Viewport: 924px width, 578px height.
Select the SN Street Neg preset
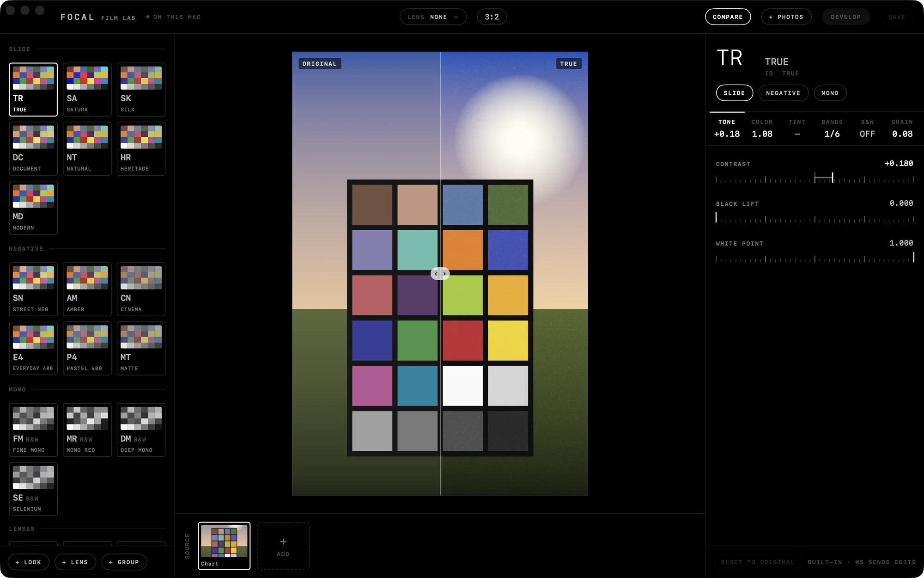click(x=33, y=289)
